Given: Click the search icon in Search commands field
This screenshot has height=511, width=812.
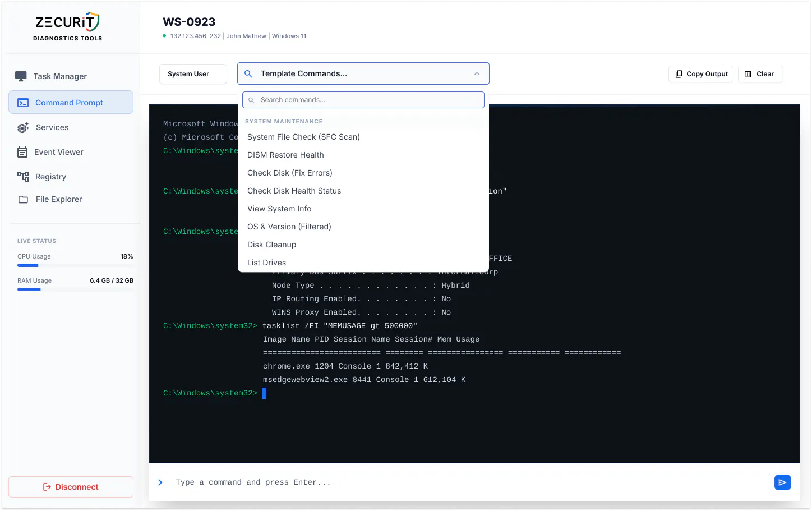Looking at the screenshot, I should coord(252,100).
